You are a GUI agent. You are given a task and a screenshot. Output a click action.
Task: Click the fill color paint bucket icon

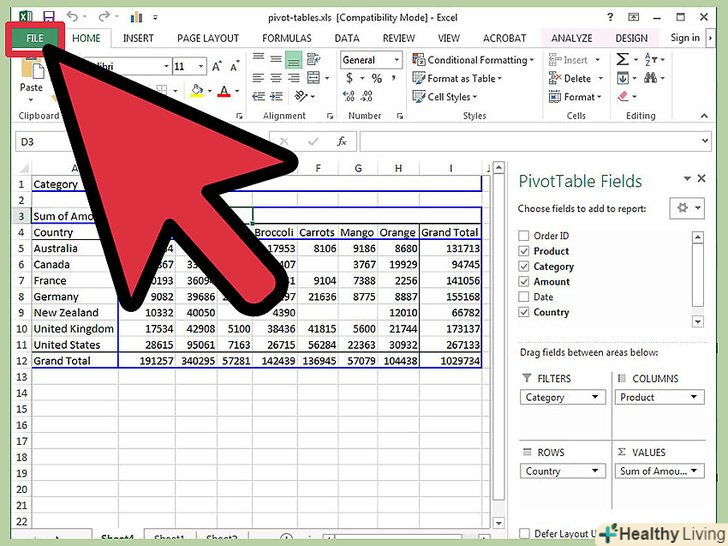click(197, 91)
